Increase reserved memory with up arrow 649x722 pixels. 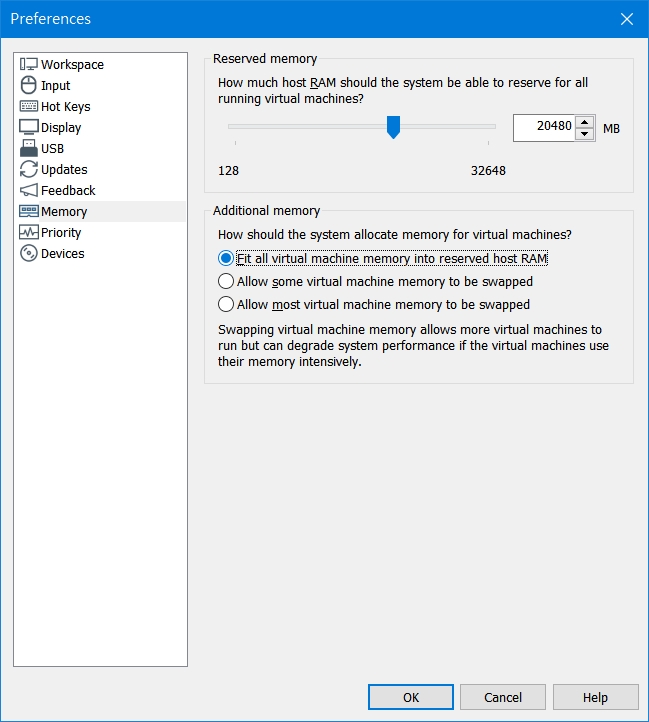click(585, 122)
